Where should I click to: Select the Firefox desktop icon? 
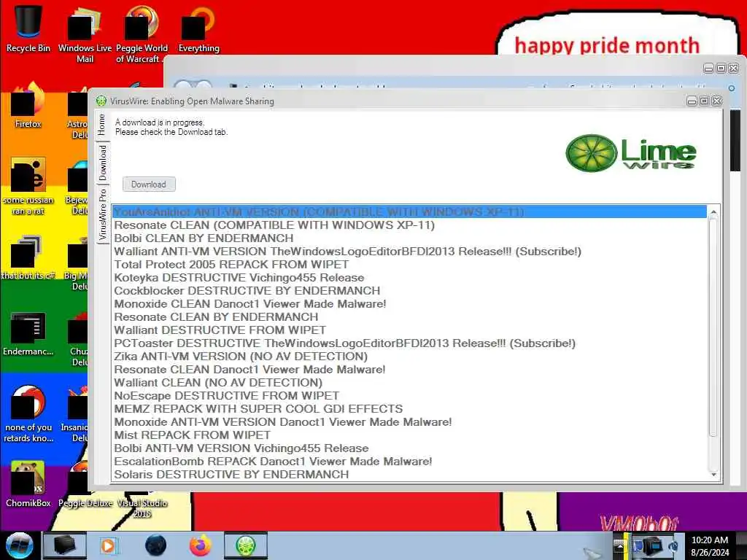pyautogui.click(x=28, y=105)
